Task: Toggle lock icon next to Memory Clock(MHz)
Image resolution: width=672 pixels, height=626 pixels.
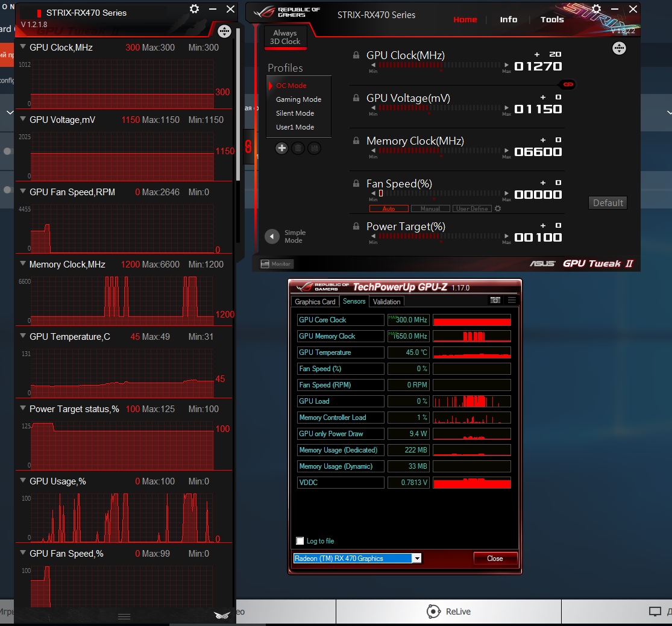Action: (356, 140)
